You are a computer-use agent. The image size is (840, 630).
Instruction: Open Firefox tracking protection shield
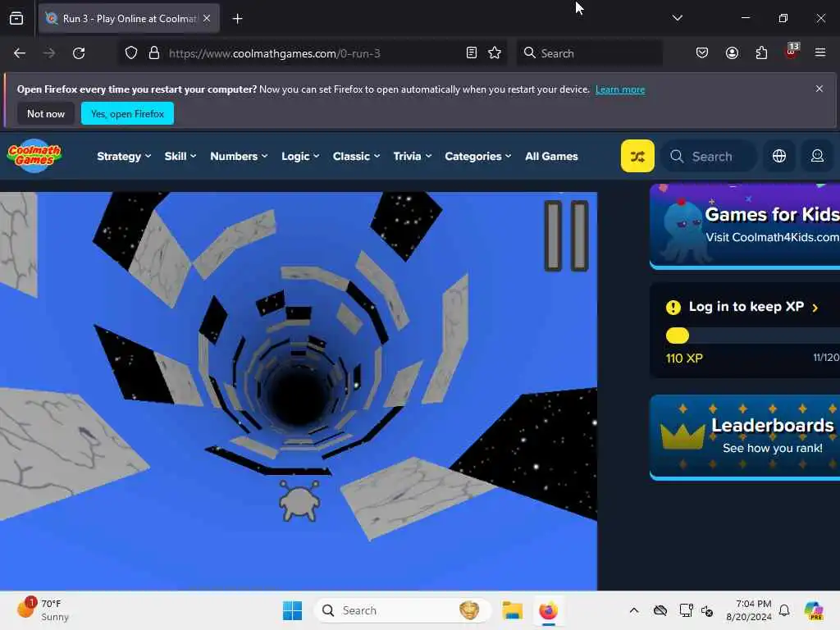[131, 53]
